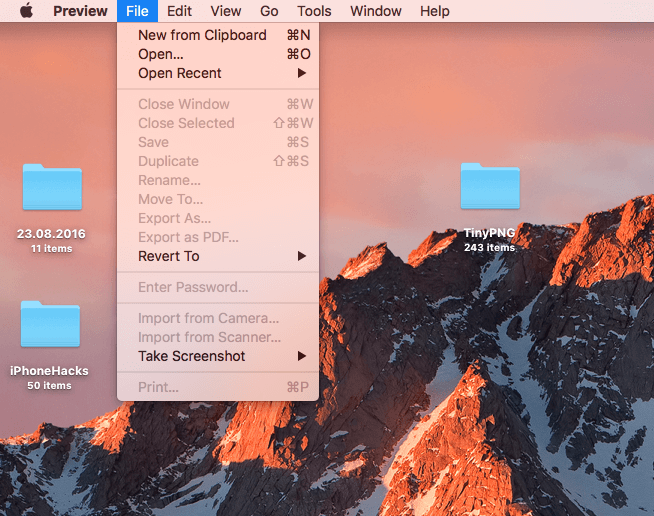Choose New from Clipboard
654x516 pixels.
[x=202, y=35]
